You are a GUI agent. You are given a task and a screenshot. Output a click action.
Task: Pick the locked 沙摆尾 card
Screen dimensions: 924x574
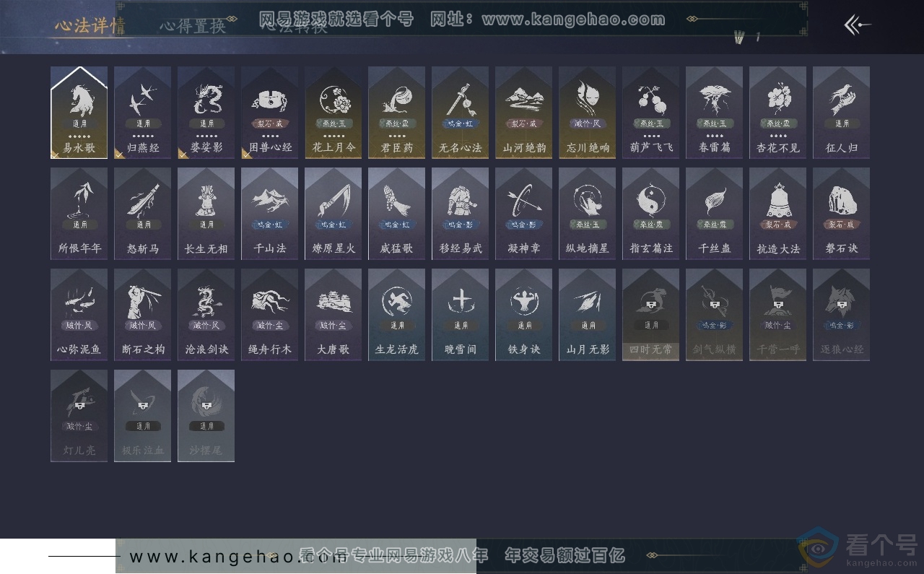coord(206,416)
